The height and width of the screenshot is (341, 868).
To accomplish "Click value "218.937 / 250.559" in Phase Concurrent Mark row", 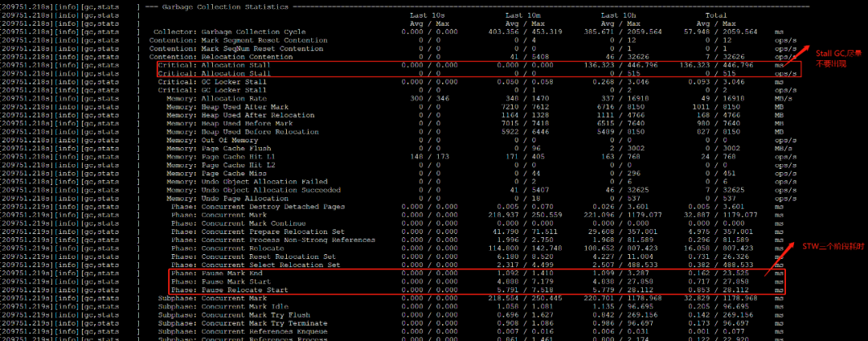I will coord(526,215).
